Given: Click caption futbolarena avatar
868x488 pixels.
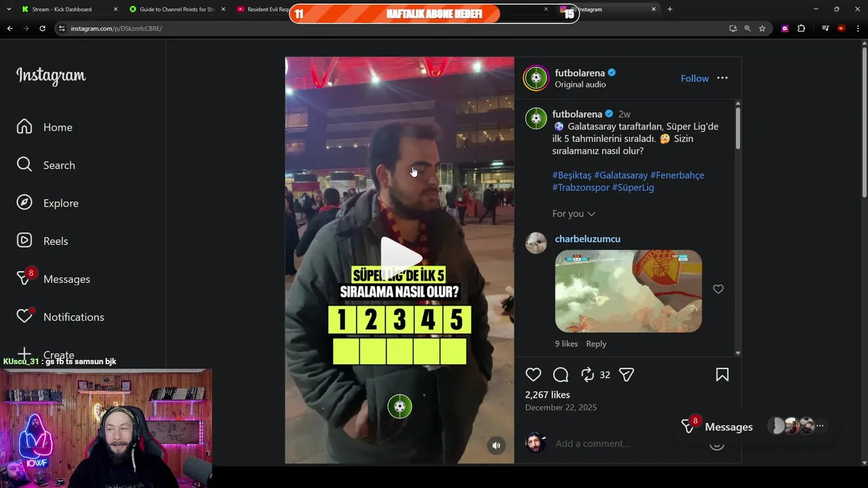Looking at the screenshot, I should click(x=536, y=118).
